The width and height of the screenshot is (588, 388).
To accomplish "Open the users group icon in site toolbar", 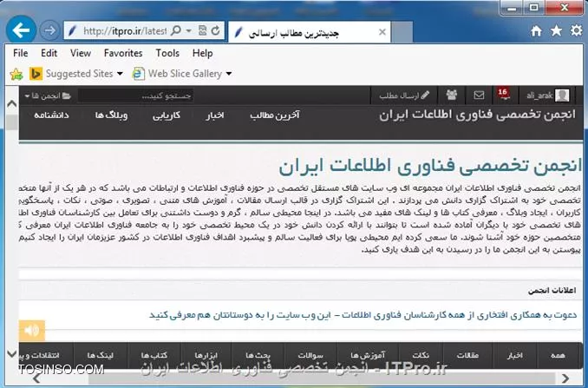I will (452, 95).
